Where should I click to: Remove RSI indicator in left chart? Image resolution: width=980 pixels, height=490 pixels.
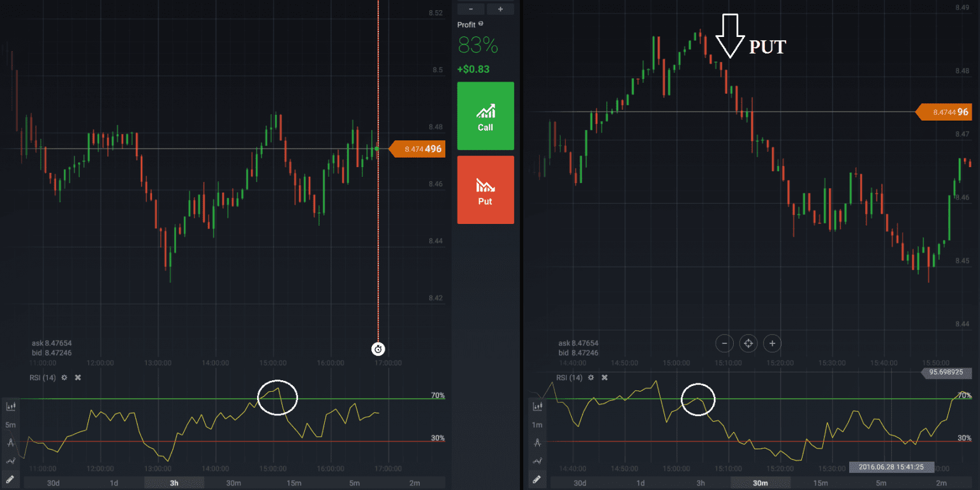78,378
